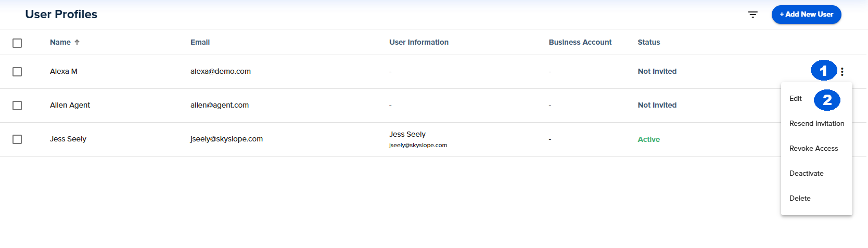This screenshot has height=248, width=868.
Task: Open three-dot menu for Alexa M
Action: pyautogui.click(x=842, y=72)
